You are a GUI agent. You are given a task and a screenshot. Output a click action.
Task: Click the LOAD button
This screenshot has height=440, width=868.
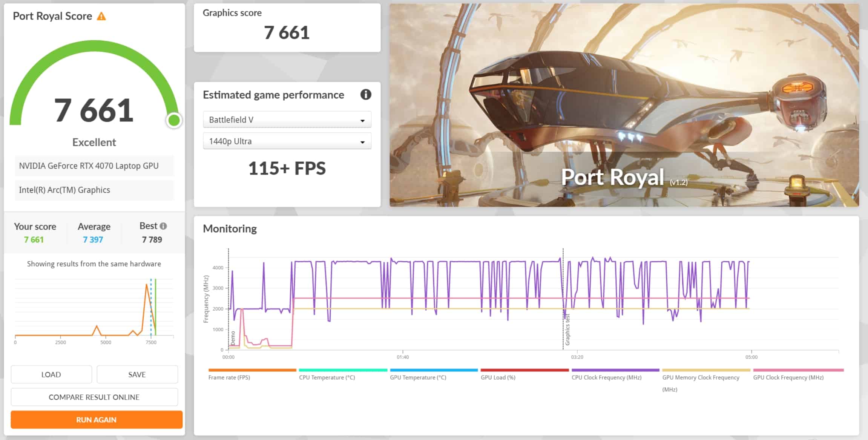[x=51, y=374]
